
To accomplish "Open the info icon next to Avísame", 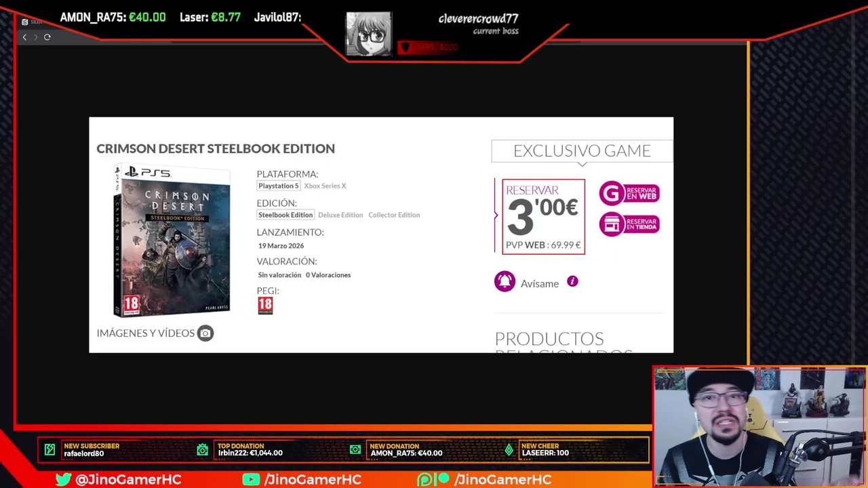I will tap(572, 281).
